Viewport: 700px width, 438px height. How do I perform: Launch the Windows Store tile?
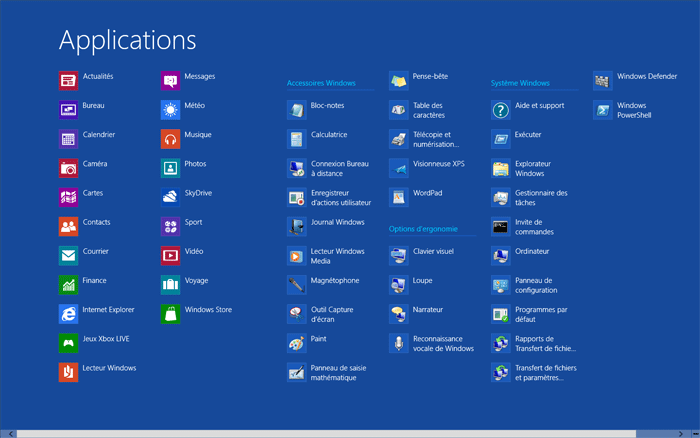[x=170, y=314]
